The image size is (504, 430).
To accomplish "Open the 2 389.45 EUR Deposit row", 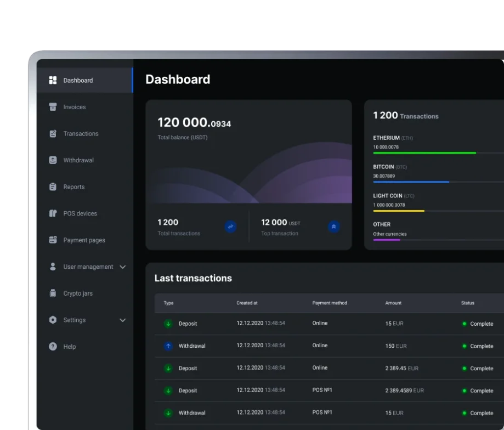I will 329,368.
